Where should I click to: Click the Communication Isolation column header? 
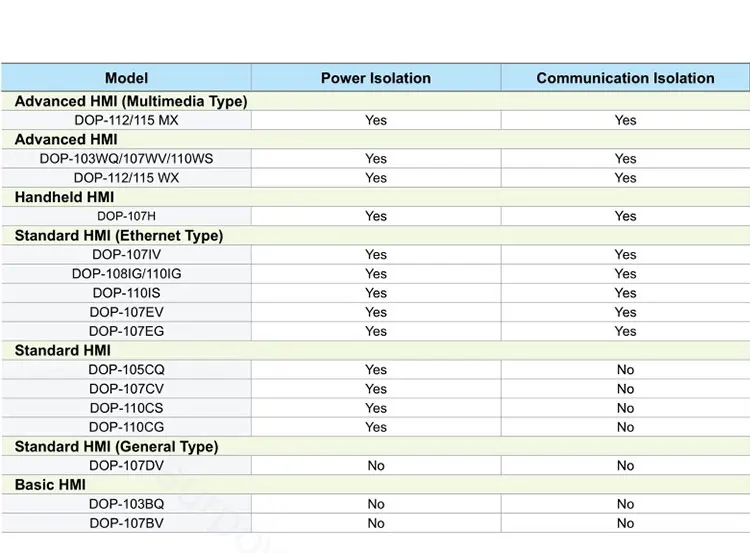tap(625, 78)
